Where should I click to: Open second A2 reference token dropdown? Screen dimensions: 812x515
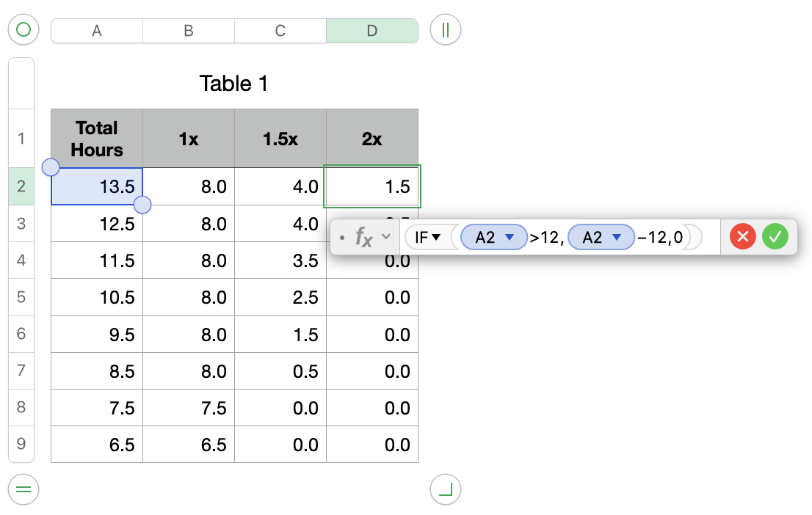click(617, 237)
